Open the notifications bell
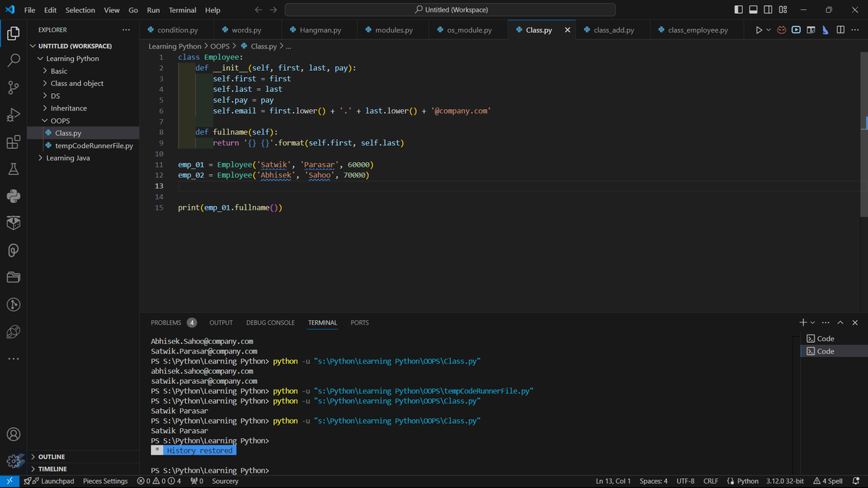 coord(856,481)
